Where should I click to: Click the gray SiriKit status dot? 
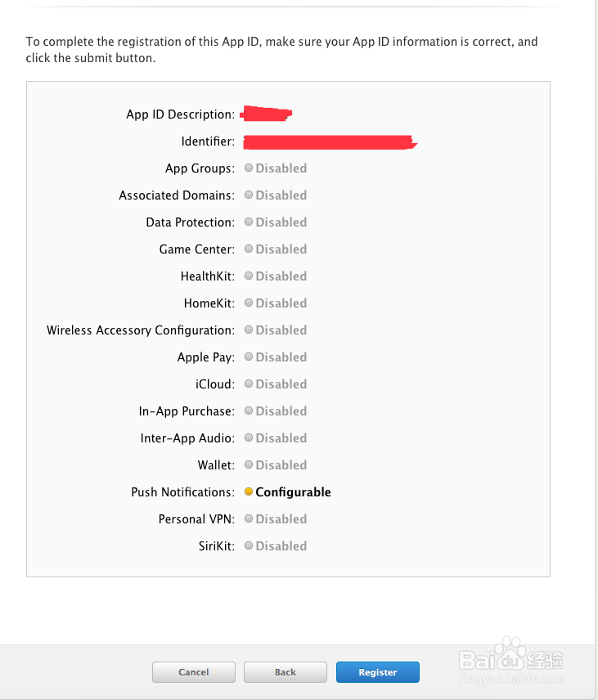click(249, 545)
